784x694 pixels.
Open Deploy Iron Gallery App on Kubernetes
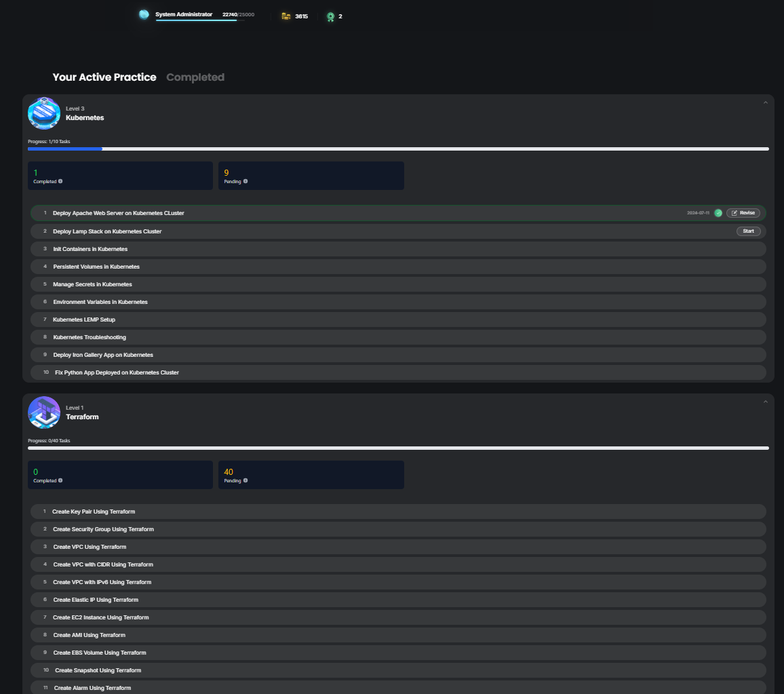pos(398,355)
